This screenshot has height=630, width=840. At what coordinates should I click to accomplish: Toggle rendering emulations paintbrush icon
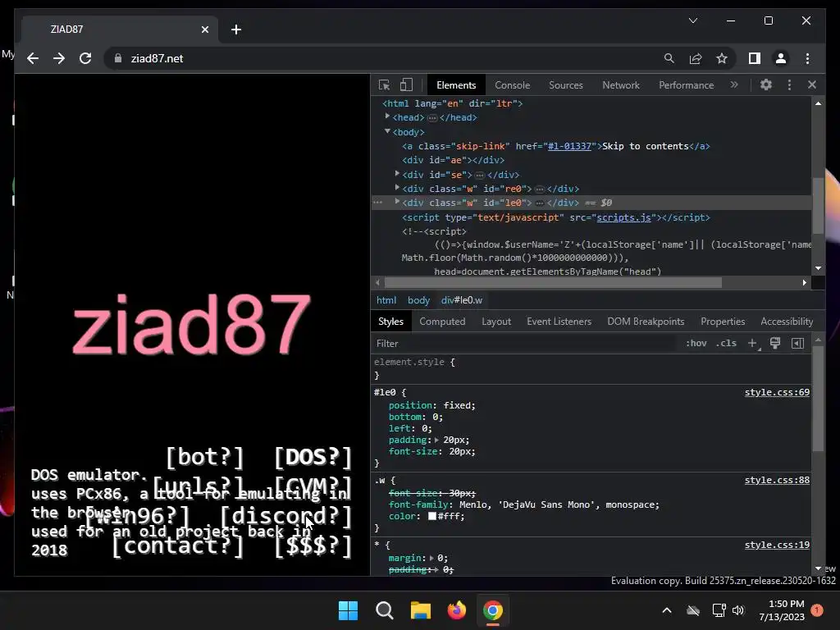[x=775, y=344]
